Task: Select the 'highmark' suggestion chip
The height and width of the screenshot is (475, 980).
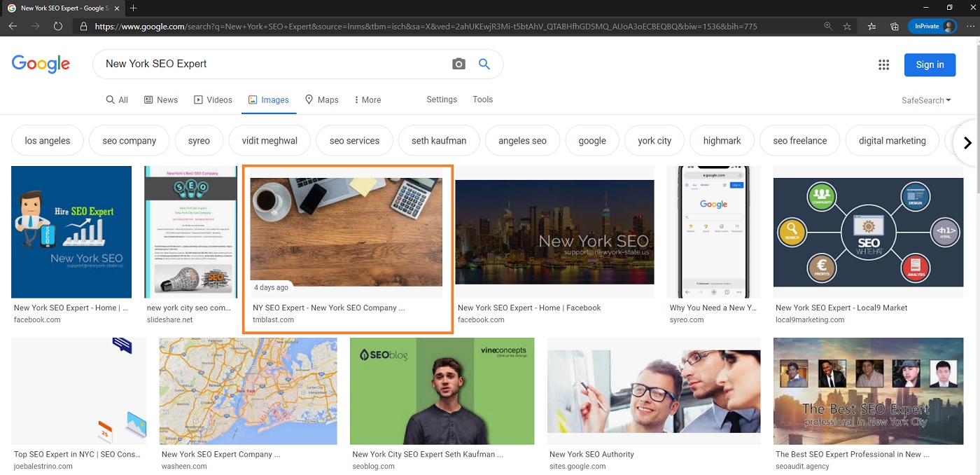Action: [722, 141]
